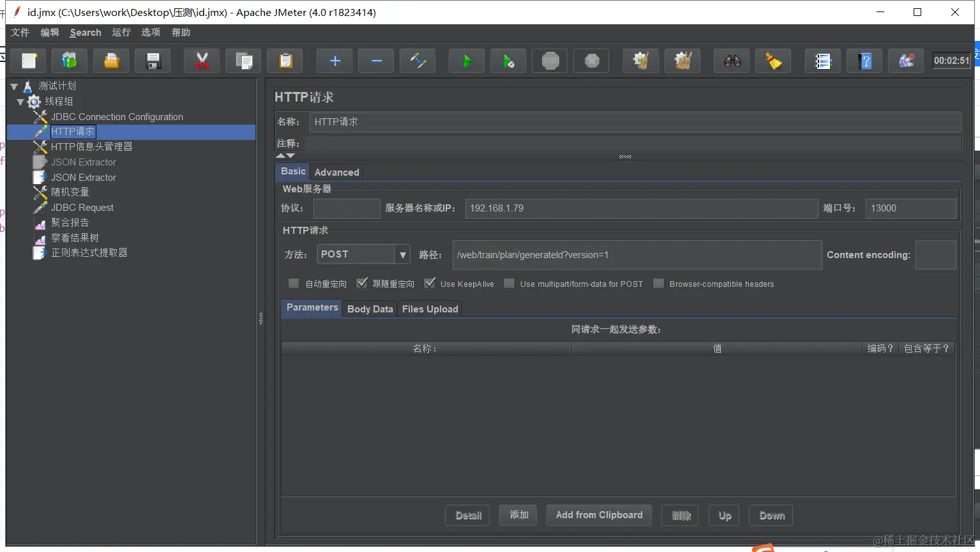Open the Files Upload tab

click(430, 309)
